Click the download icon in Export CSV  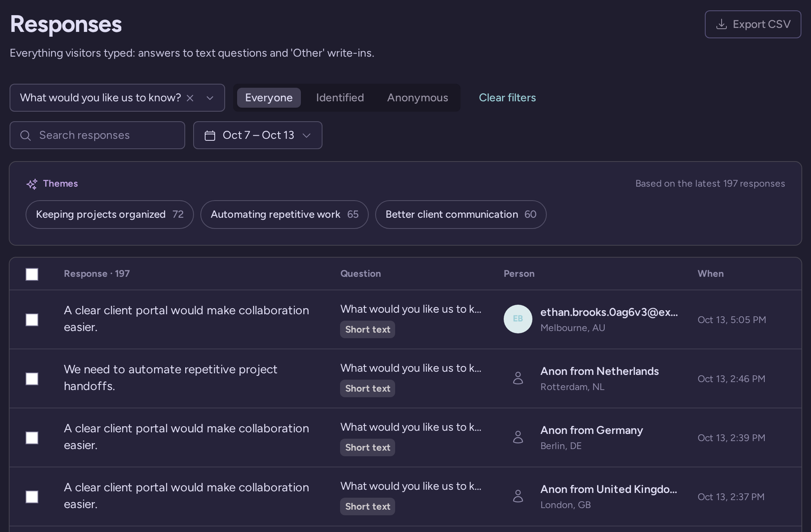coord(722,24)
